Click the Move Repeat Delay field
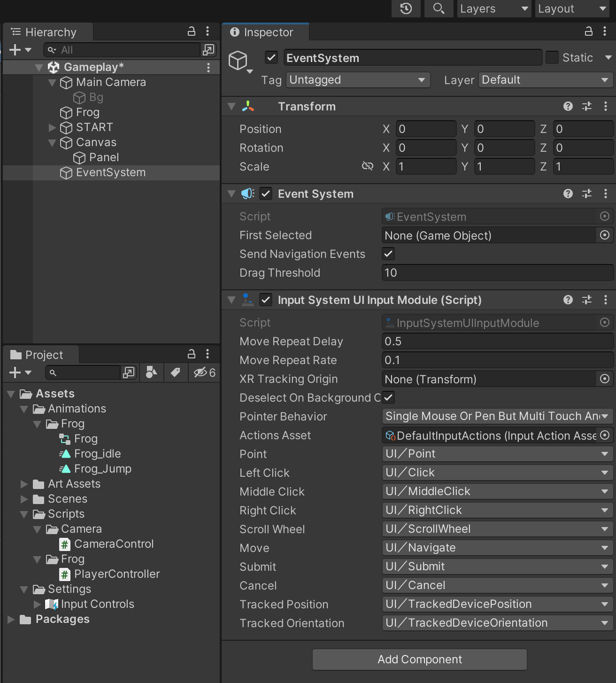This screenshot has width=616, height=683. (x=498, y=341)
